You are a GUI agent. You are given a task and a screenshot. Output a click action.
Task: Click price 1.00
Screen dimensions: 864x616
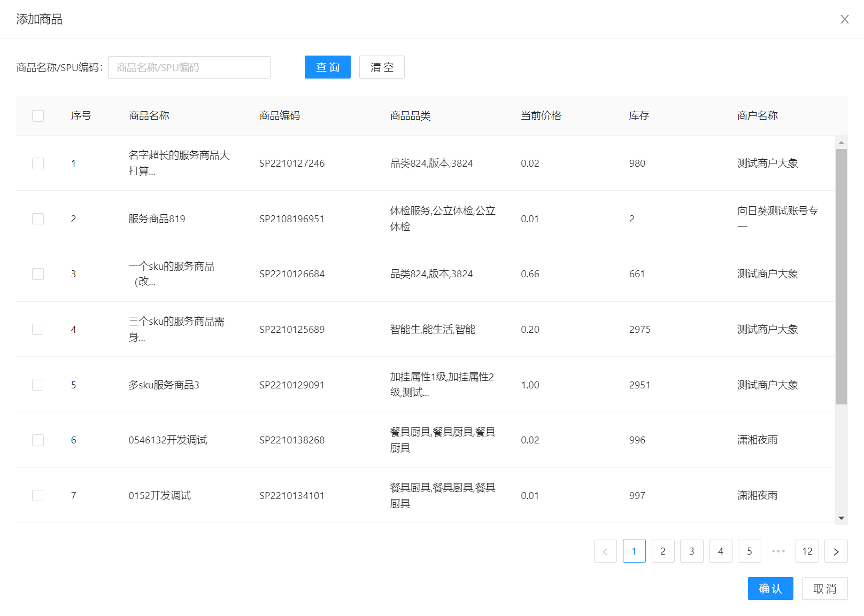pyautogui.click(x=530, y=385)
